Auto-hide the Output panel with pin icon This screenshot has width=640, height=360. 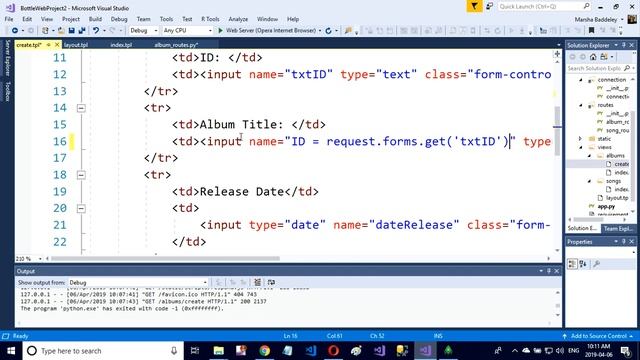coord(549,271)
